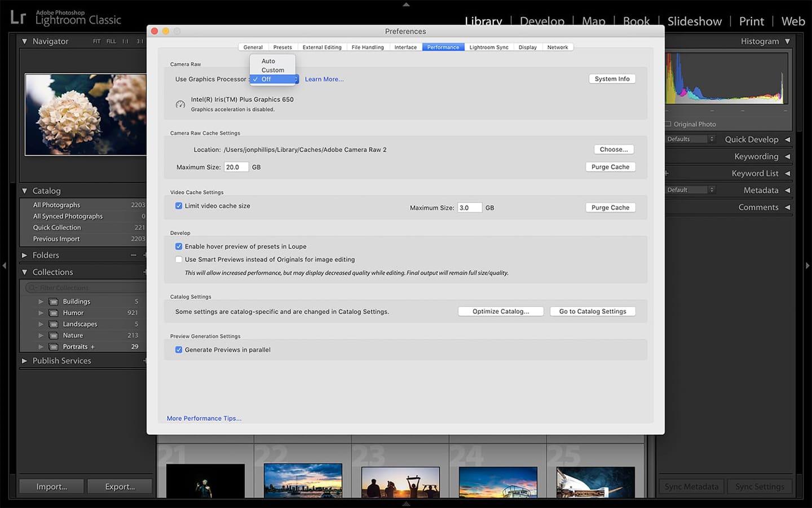
Task: Click the Portraits collection set icon
Action: [54, 347]
